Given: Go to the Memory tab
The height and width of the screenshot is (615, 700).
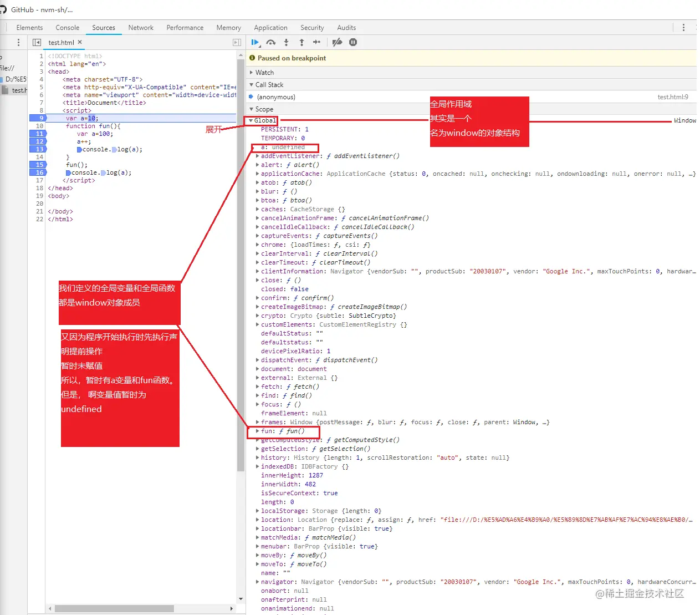Looking at the screenshot, I should coord(229,28).
